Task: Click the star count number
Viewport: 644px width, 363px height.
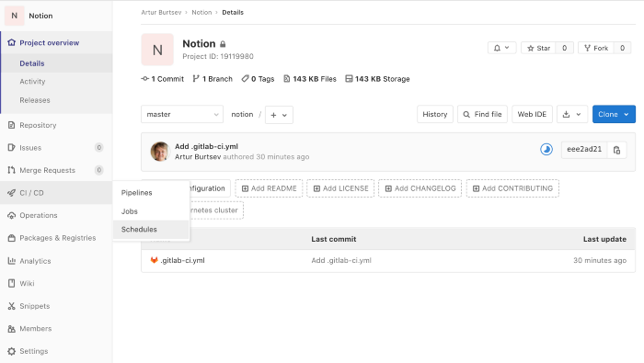Action: click(564, 48)
